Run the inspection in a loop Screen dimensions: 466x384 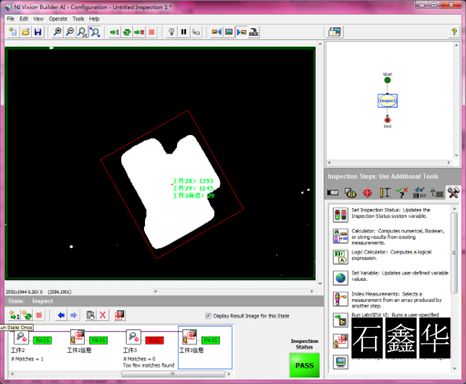tap(127, 32)
